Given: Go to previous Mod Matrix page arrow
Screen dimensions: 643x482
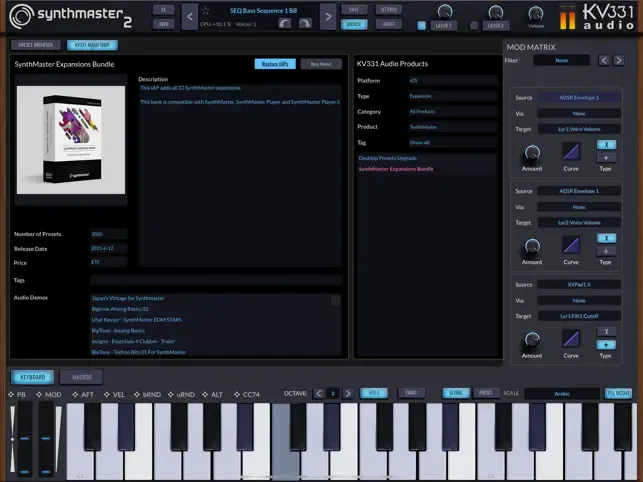Looking at the screenshot, I should pyautogui.click(x=604, y=61).
